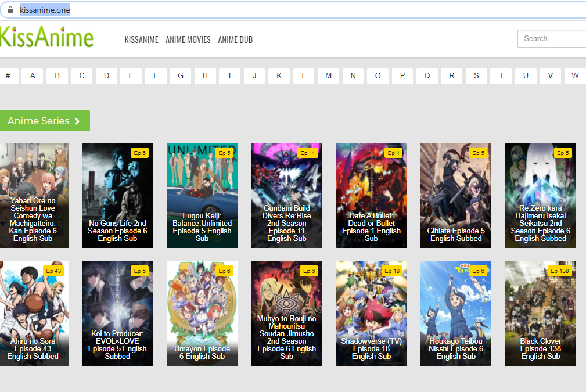
Task: Click Ep 18 badge on Shadowverse card
Action: (x=392, y=271)
